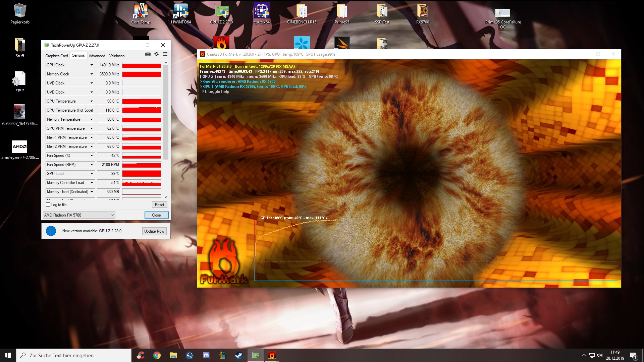Expand the Memory Temperature sensor dropdown
Screen dimensions: 644x362
92,119
